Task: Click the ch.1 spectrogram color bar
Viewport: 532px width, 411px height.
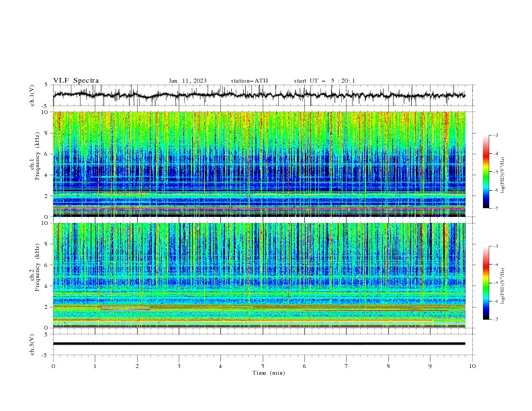Action: coord(486,172)
